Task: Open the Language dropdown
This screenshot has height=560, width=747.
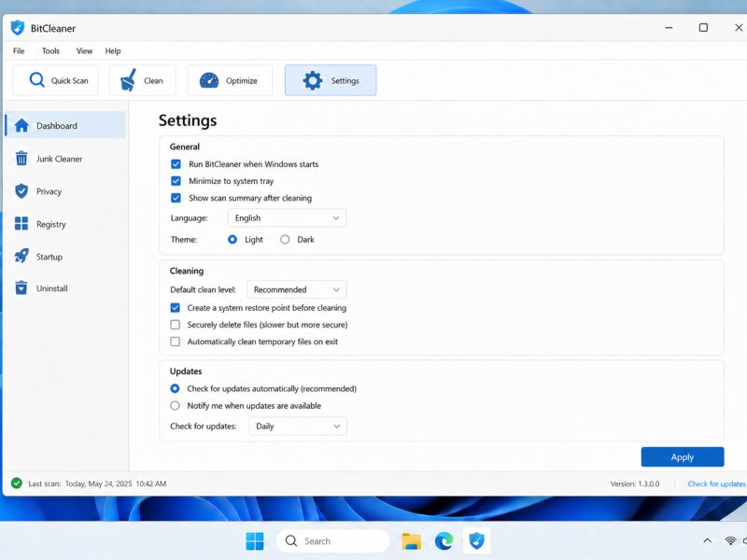Action: [x=287, y=218]
